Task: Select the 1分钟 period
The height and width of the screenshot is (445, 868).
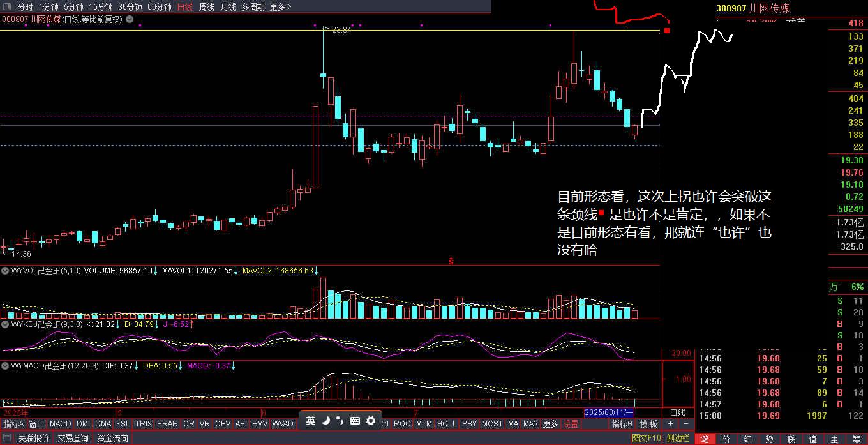Action: 49,7
